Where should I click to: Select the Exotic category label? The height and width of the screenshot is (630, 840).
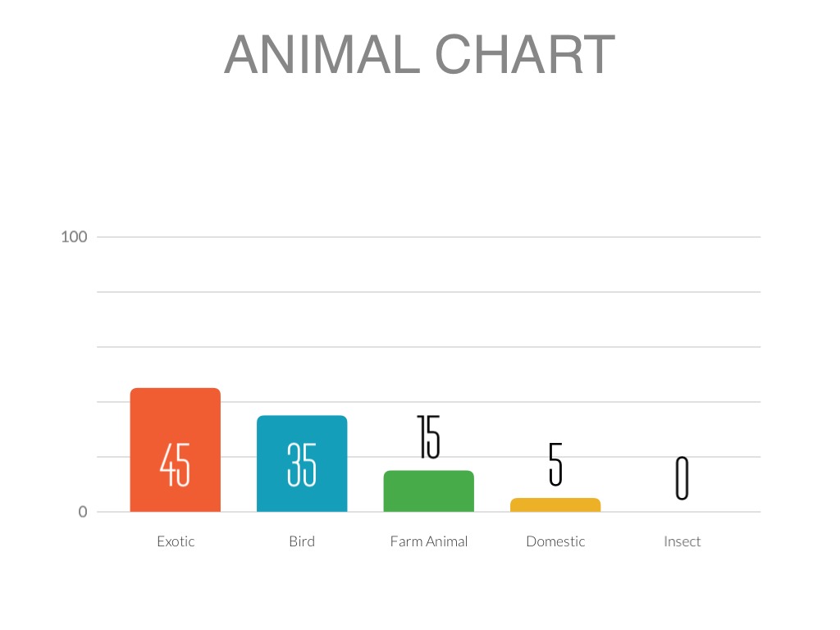[176, 541]
